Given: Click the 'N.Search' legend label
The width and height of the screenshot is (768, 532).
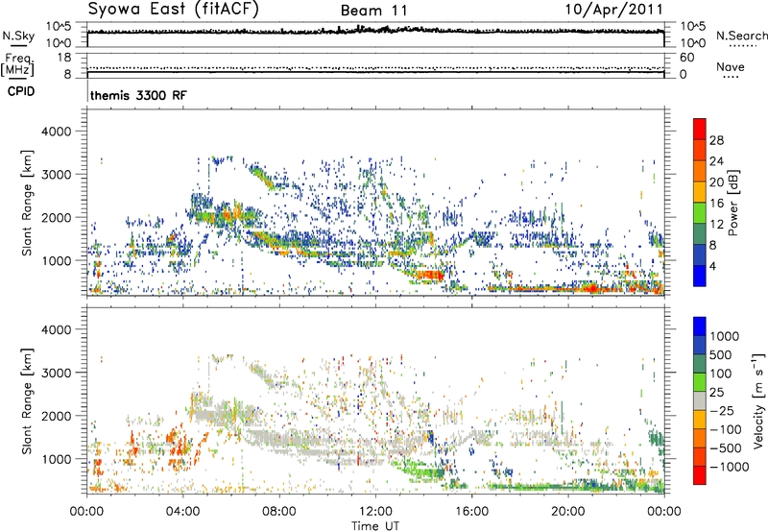Looking at the screenshot, I should [x=742, y=36].
